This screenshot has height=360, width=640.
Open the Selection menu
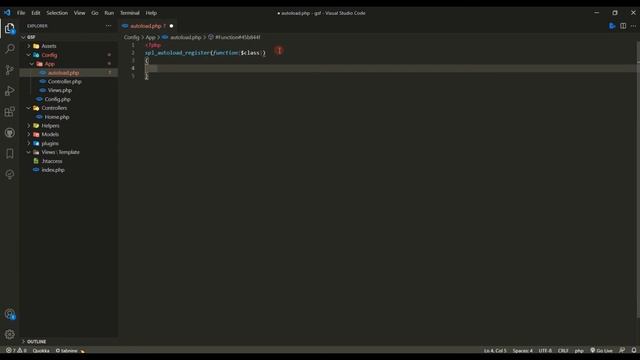57,13
